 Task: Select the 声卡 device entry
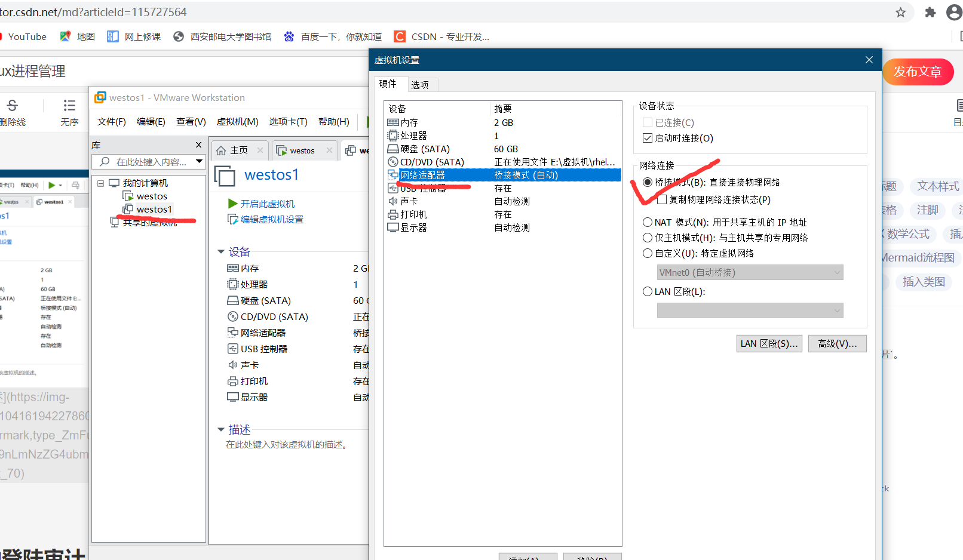point(409,201)
